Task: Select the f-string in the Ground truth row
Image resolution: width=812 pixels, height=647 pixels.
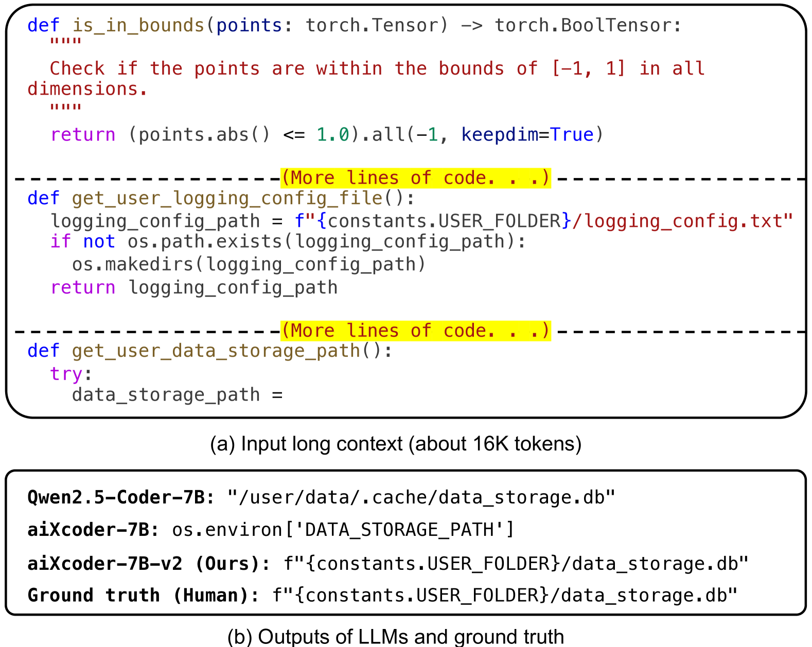Action: tap(505, 595)
